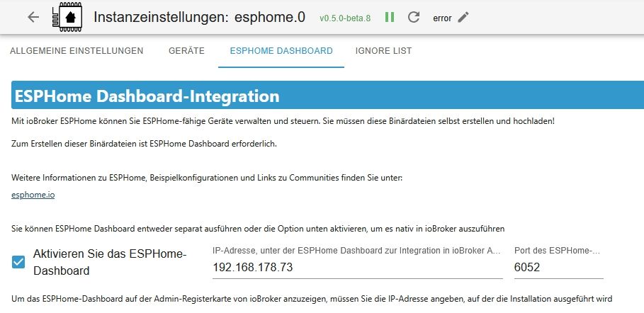
Task: Click the back arrow icon
Action: 33,18
